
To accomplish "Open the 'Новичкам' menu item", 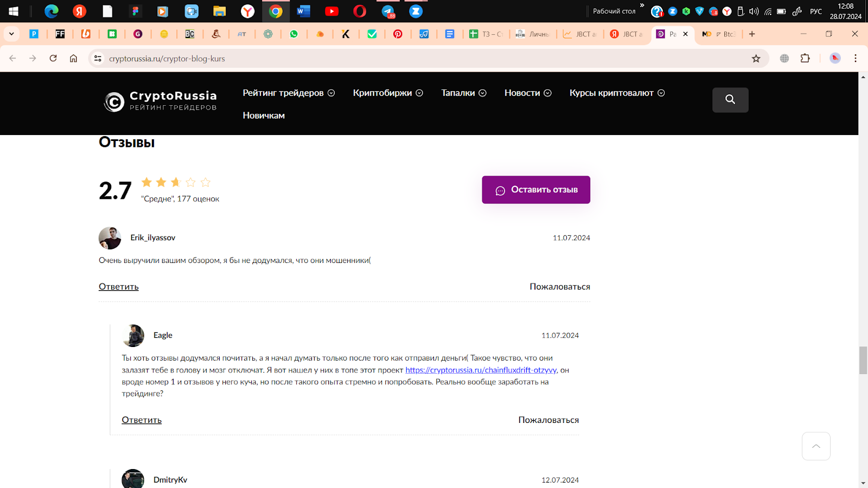I will (264, 115).
